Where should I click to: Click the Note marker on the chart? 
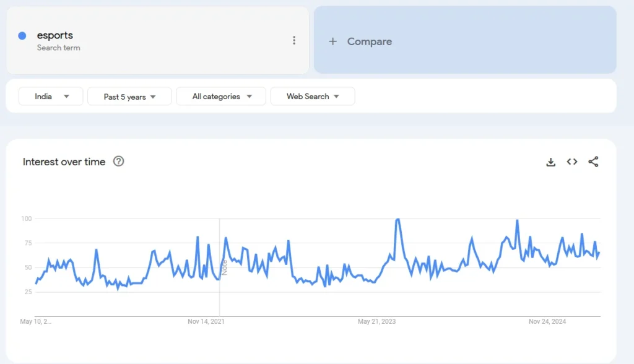pos(224,267)
